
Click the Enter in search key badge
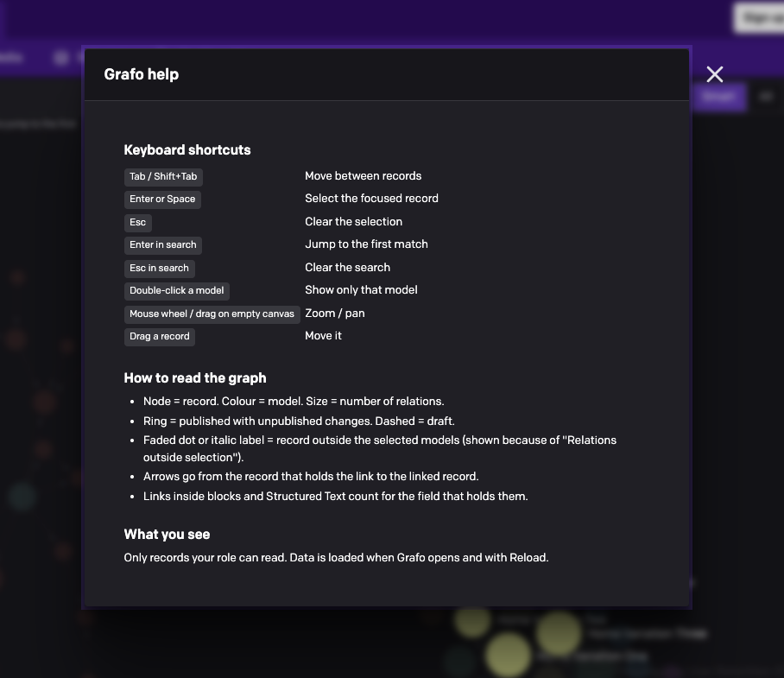163,245
